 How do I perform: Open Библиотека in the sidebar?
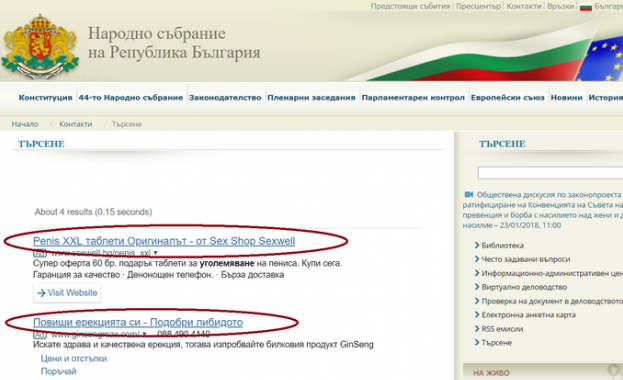[503, 246]
